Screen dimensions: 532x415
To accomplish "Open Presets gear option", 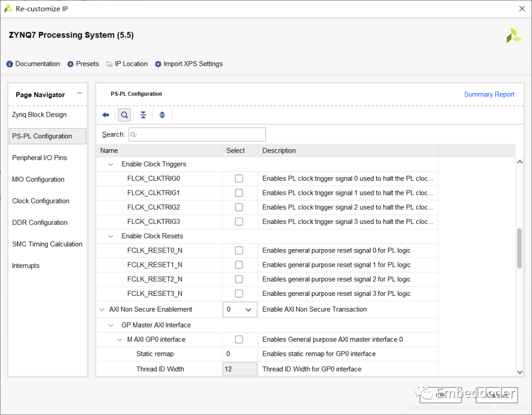I will pos(83,64).
